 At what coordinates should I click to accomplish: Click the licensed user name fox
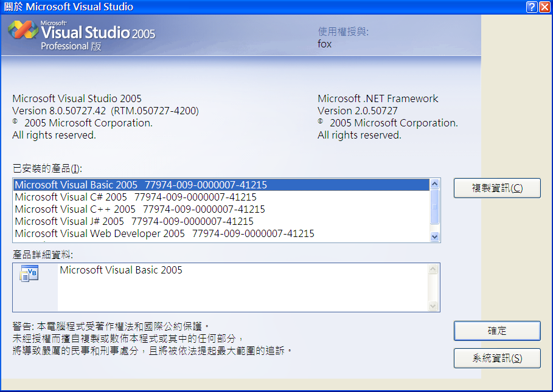coord(324,44)
